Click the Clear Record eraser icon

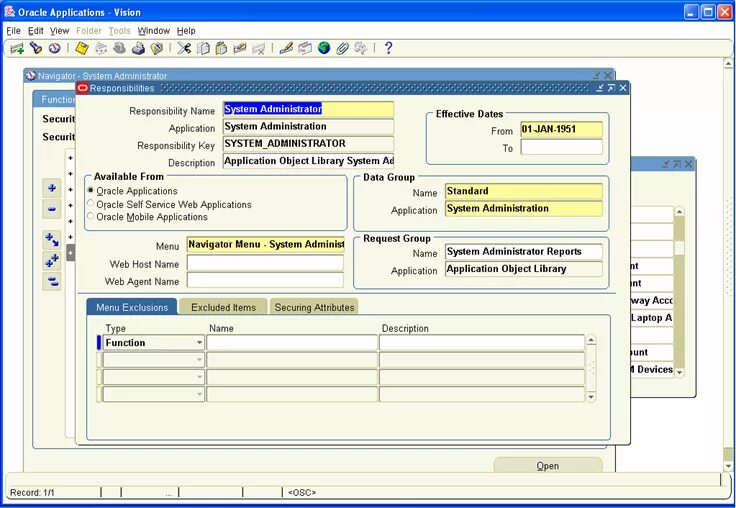(x=240, y=48)
